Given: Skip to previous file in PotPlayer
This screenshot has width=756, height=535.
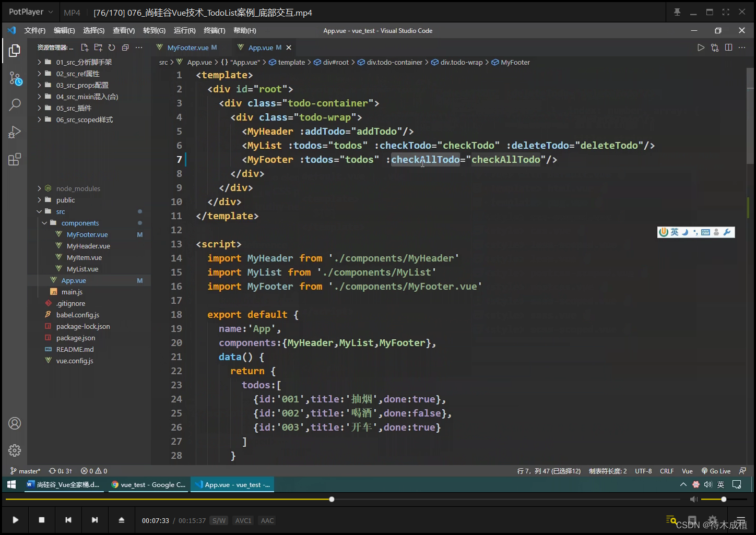Looking at the screenshot, I should pos(68,520).
